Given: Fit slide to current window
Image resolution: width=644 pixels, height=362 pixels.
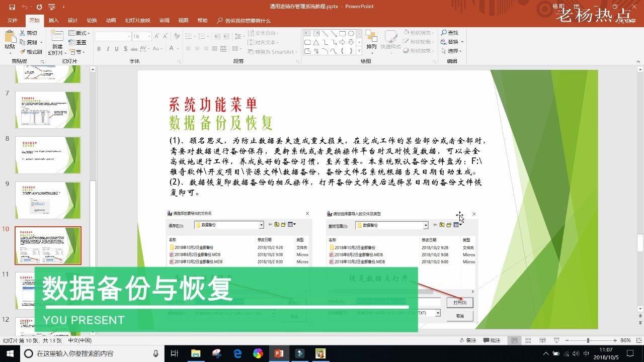Looking at the screenshot, I should 638,340.
